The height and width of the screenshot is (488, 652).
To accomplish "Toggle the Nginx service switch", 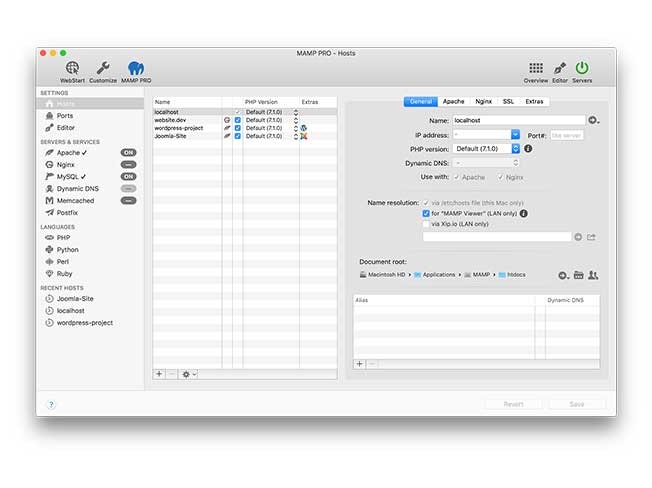I will (x=128, y=165).
